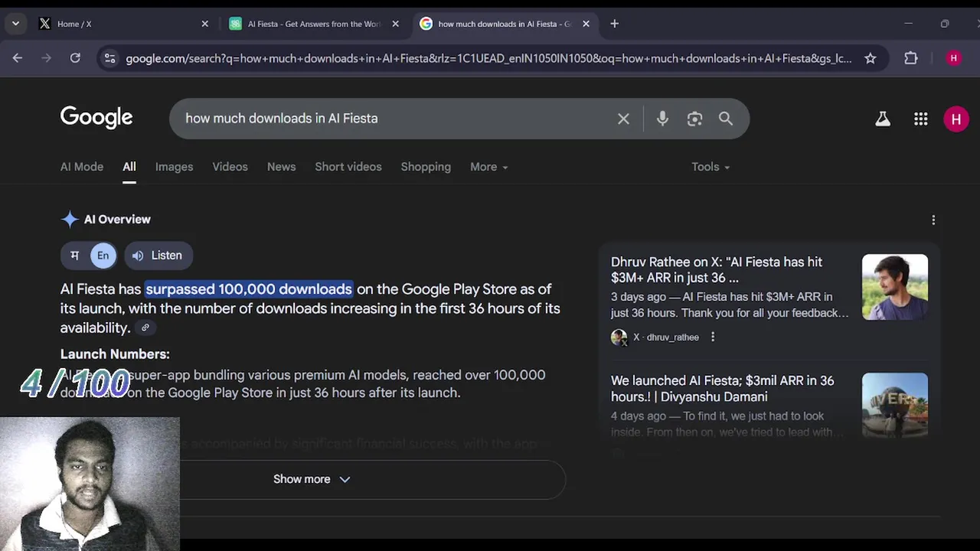Open dhruv_rathee profile favicon

tap(619, 337)
